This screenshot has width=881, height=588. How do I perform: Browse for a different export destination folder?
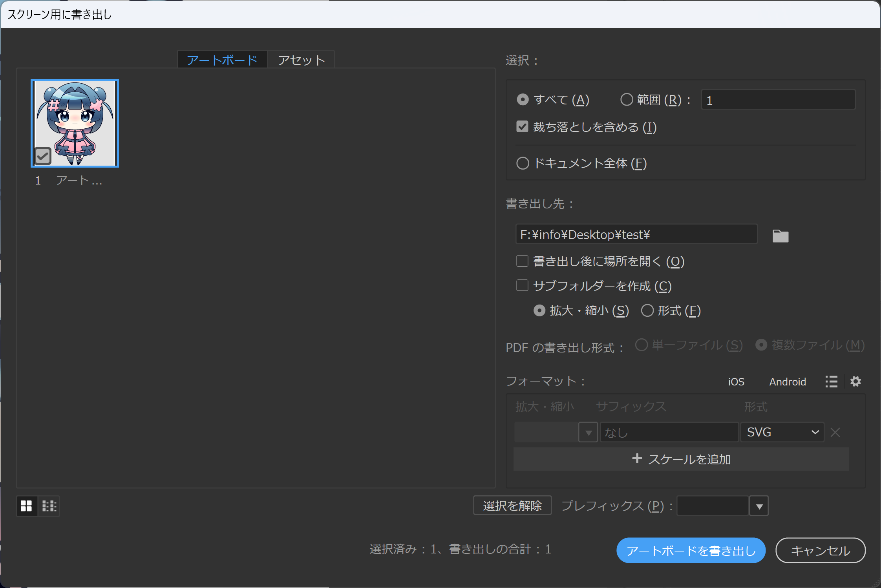click(x=780, y=235)
